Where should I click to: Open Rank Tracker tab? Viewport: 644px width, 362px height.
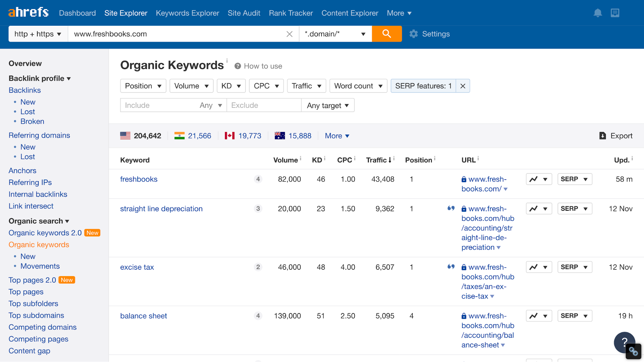[x=291, y=13]
